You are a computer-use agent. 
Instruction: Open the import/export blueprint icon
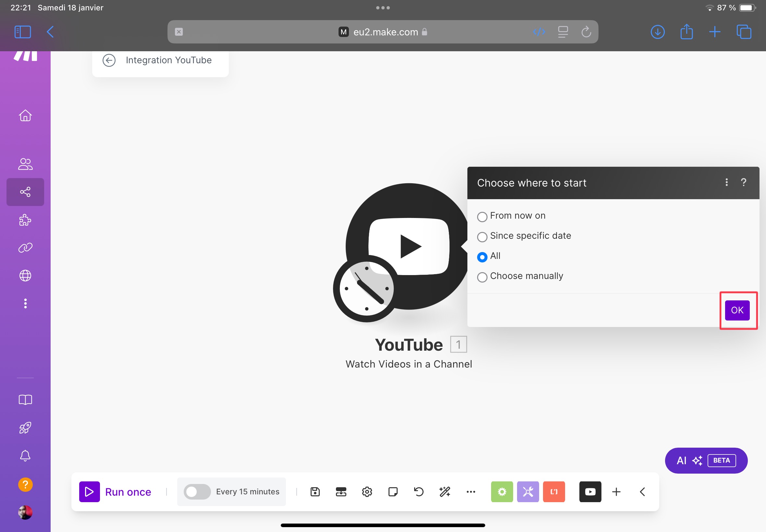(x=341, y=492)
